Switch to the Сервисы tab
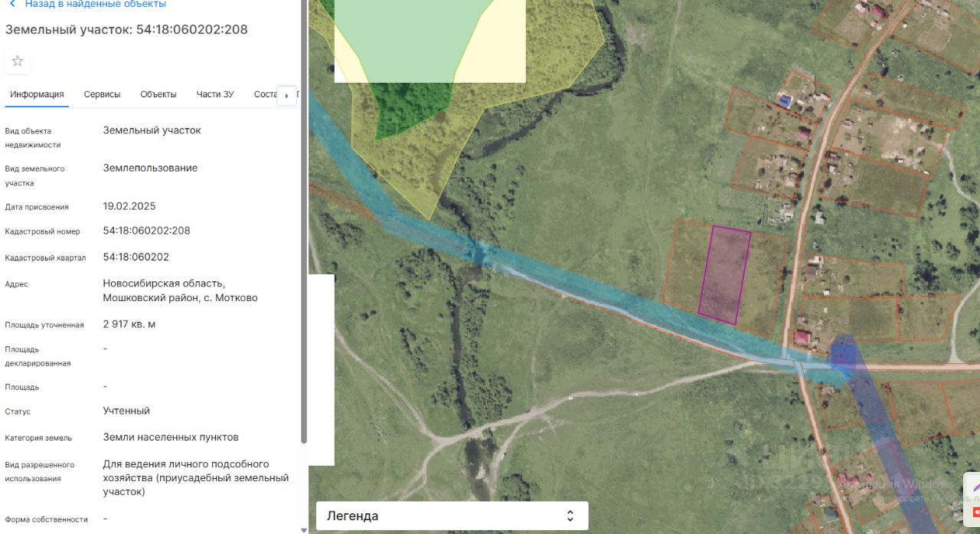Image resolution: width=980 pixels, height=534 pixels. click(x=102, y=94)
